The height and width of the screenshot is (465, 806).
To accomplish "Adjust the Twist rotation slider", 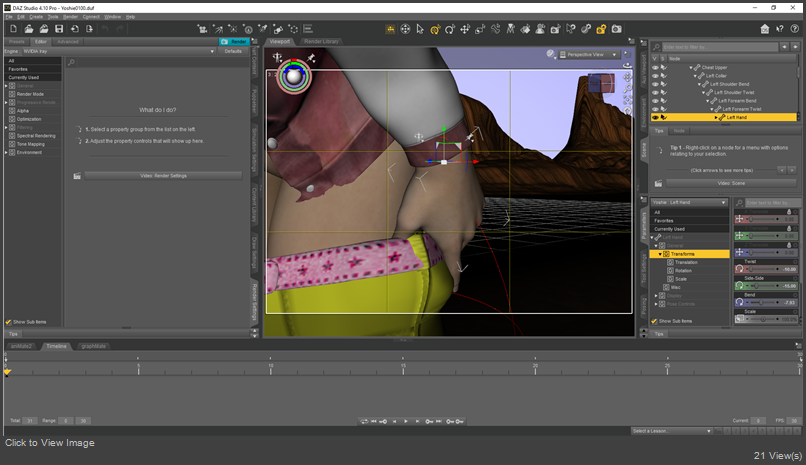I will [763, 269].
